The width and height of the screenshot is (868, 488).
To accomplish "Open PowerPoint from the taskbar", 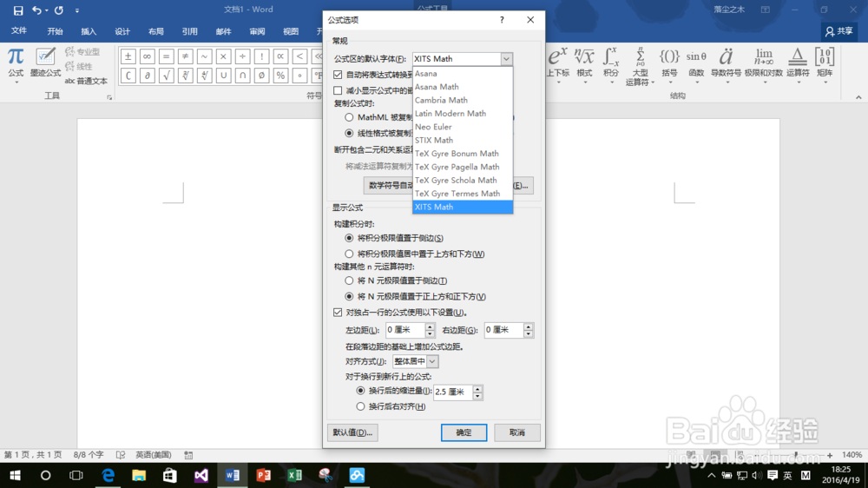I will pos(264,475).
